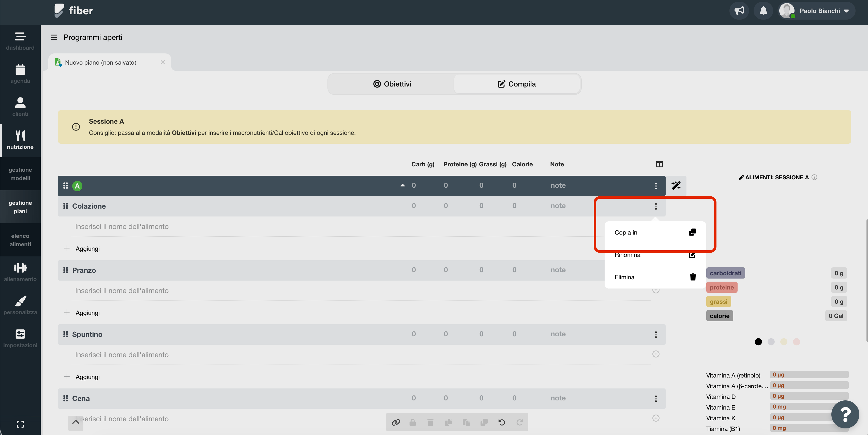Click the proteine label badge

pyautogui.click(x=721, y=287)
